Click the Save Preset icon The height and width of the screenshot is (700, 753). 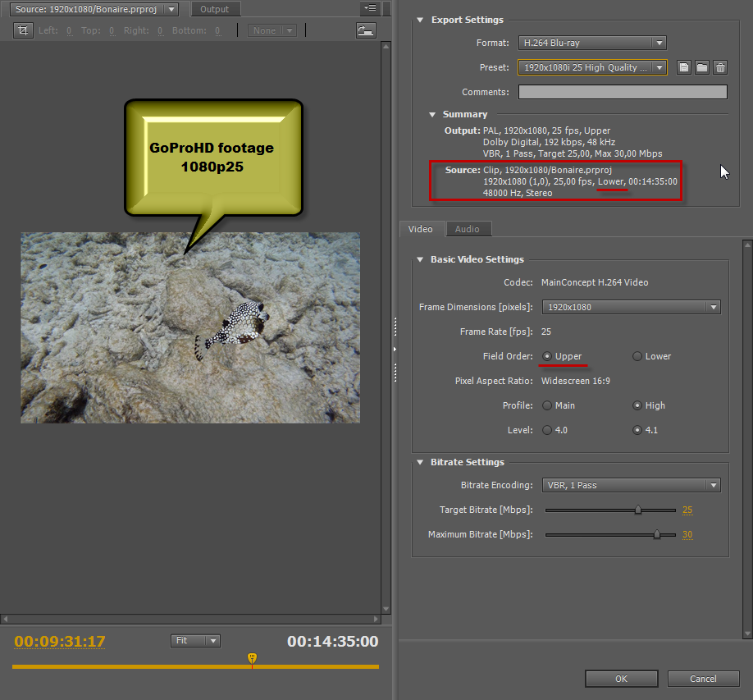click(x=683, y=67)
